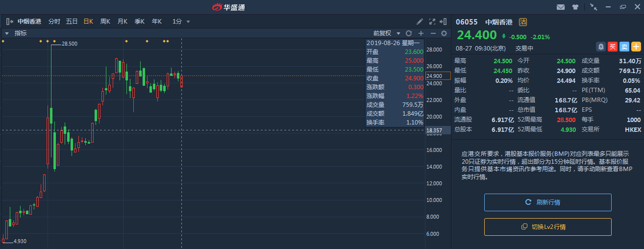
Task: Refresh the chart using circular arrow
Action: point(408,33)
